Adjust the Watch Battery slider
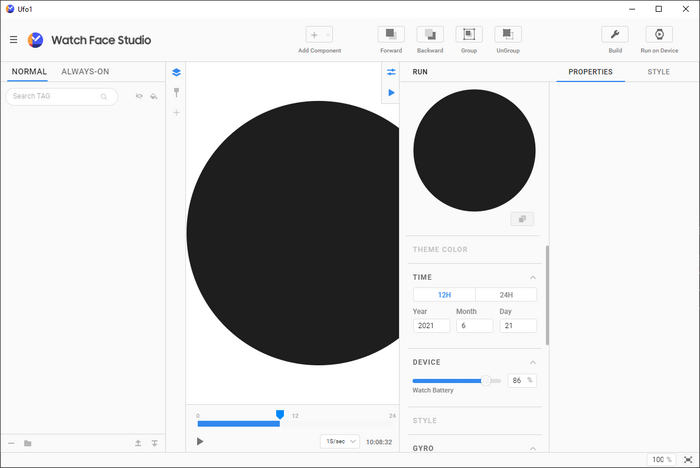The height and width of the screenshot is (468, 700). tap(486, 380)
